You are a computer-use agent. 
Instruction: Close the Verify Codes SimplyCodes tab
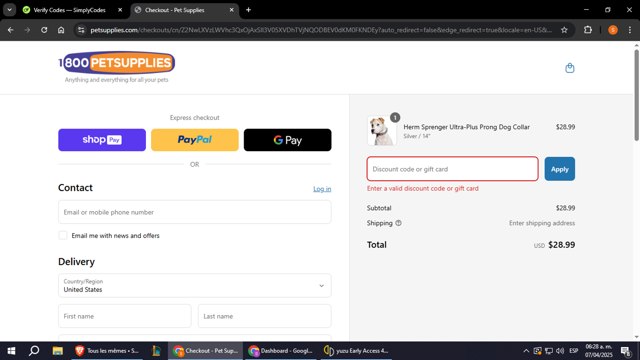tap(120, 10)
